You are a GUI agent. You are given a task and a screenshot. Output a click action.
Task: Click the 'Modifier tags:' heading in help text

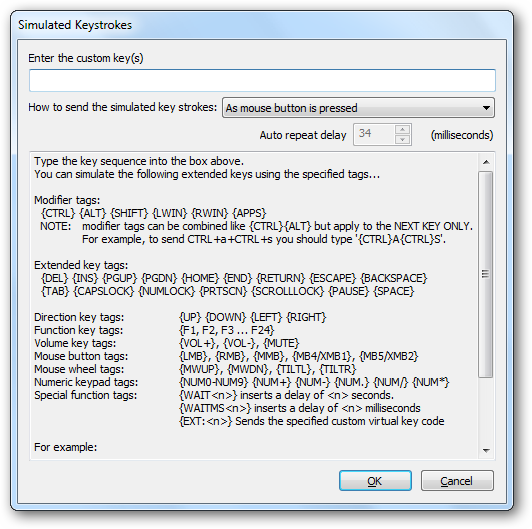point(67,200)
